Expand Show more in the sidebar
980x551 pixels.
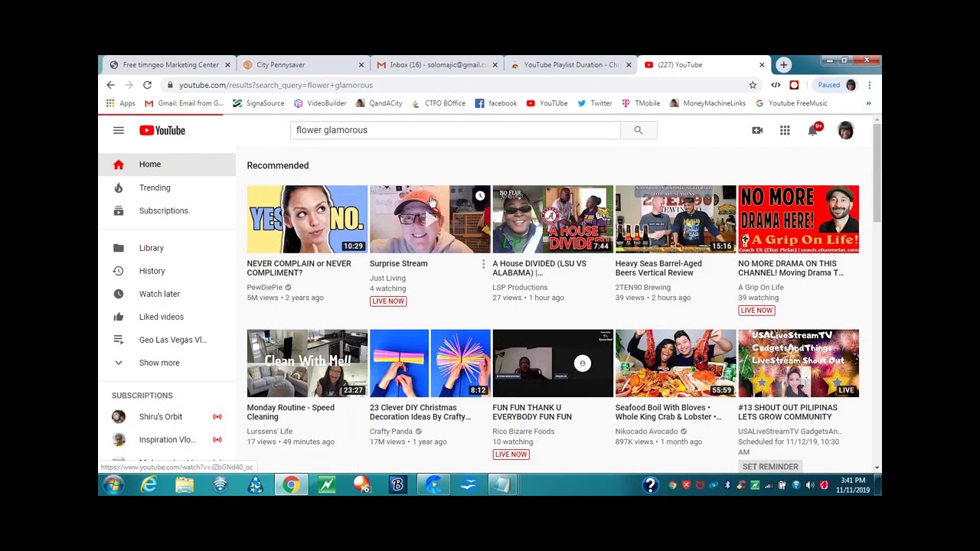click(x=159, y=363)
